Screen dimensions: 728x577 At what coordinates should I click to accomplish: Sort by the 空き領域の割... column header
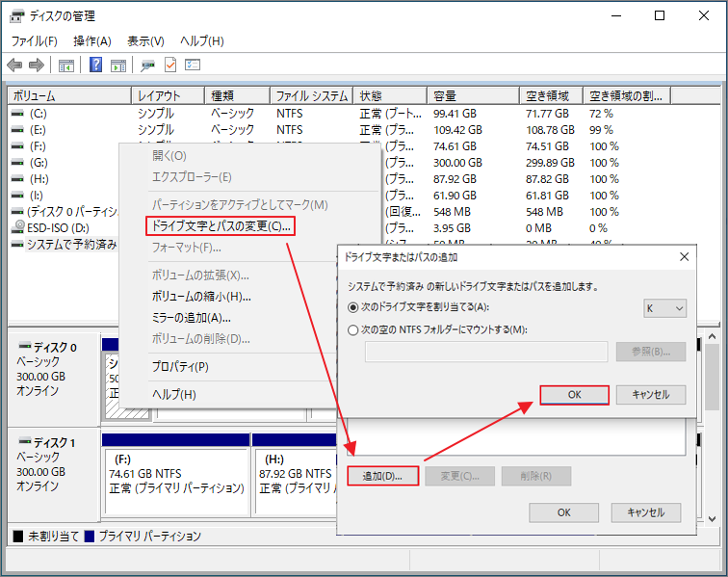627,96
